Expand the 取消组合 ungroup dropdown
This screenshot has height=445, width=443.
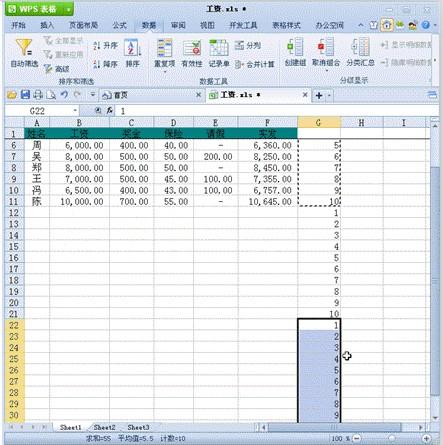326,71
